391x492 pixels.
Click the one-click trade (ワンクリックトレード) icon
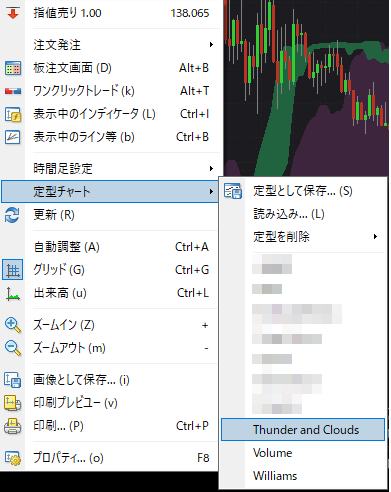tap(13, 91)
